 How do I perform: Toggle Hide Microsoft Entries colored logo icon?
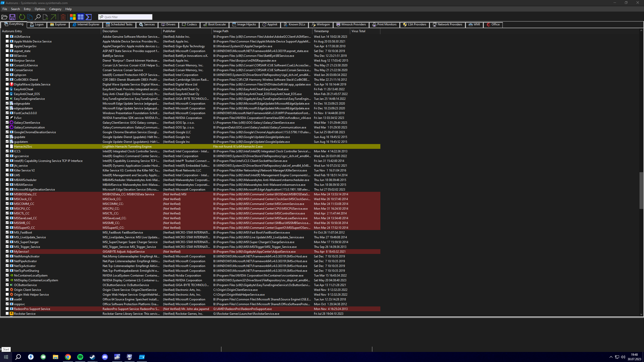tap(73, 17)
